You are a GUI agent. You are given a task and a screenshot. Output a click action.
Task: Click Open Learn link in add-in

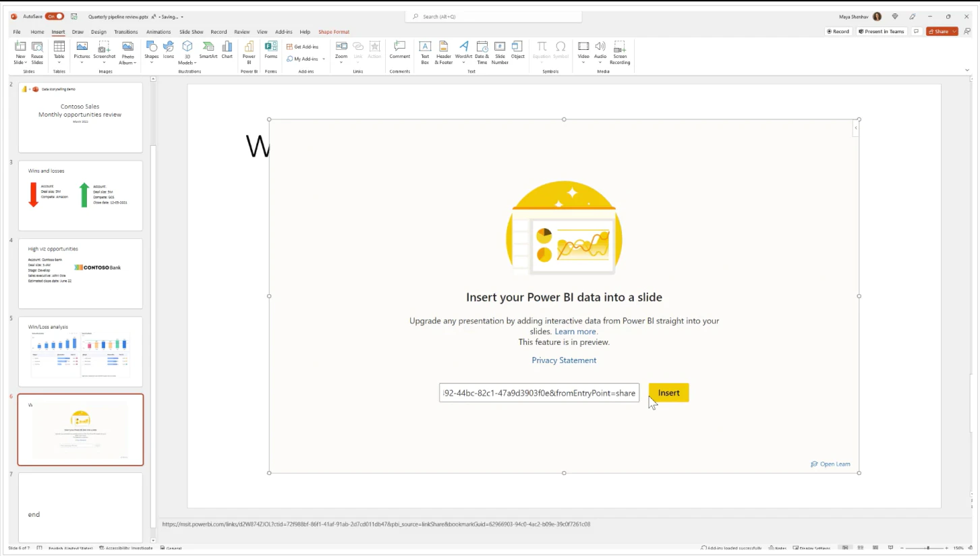[830, 464]
